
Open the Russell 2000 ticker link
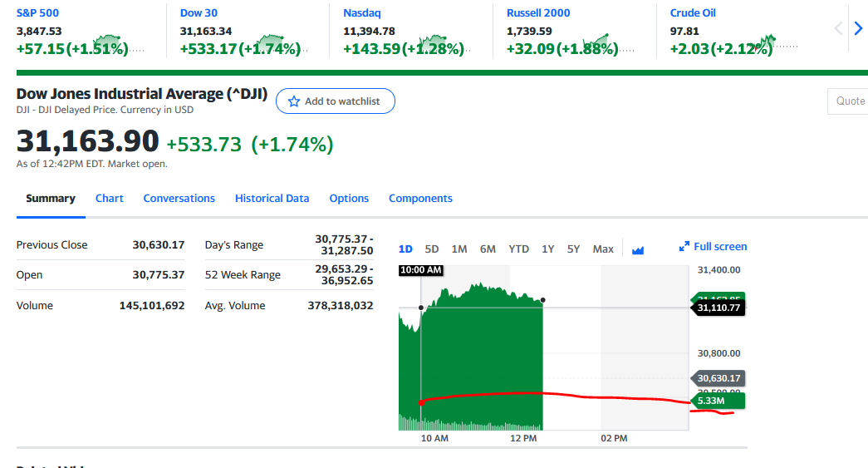coord(538,12)
